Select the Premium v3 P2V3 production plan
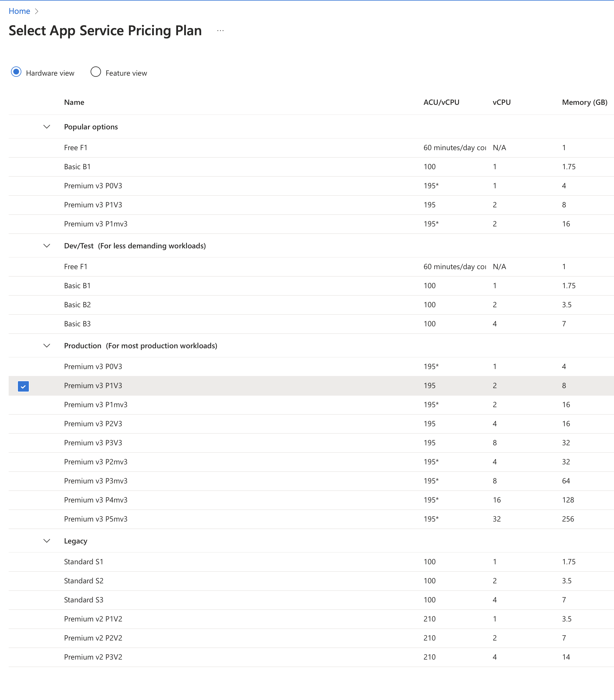This screenshot has height=700, width=614. (93, 424)
